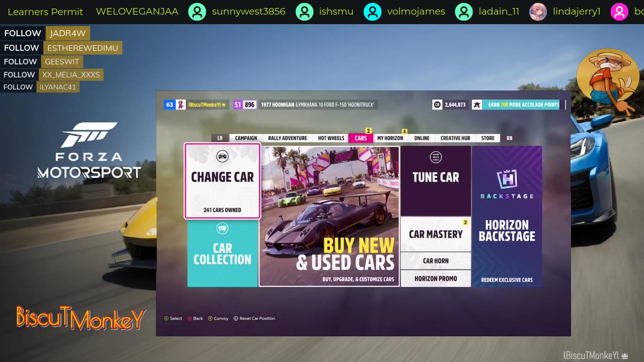Click the Forza Motorsport logo
Viewport: 644px width, 362px height.
click(89, 150)
